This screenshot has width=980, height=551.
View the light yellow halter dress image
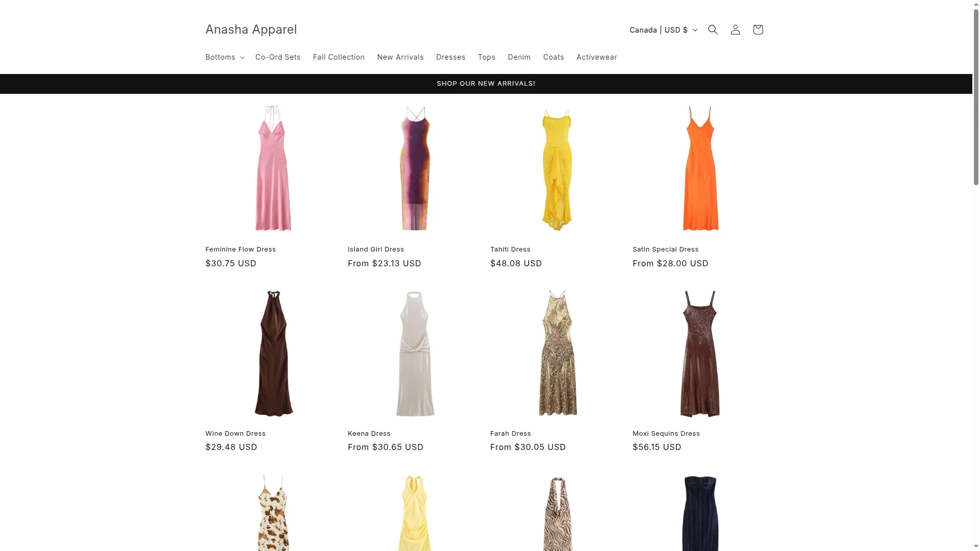click(415, 512)
